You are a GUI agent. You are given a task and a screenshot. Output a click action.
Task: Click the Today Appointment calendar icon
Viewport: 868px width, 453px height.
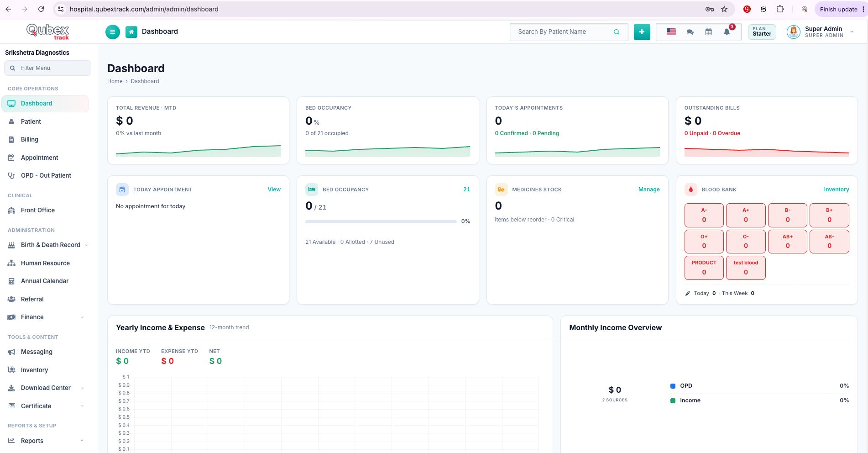(122, 190)
